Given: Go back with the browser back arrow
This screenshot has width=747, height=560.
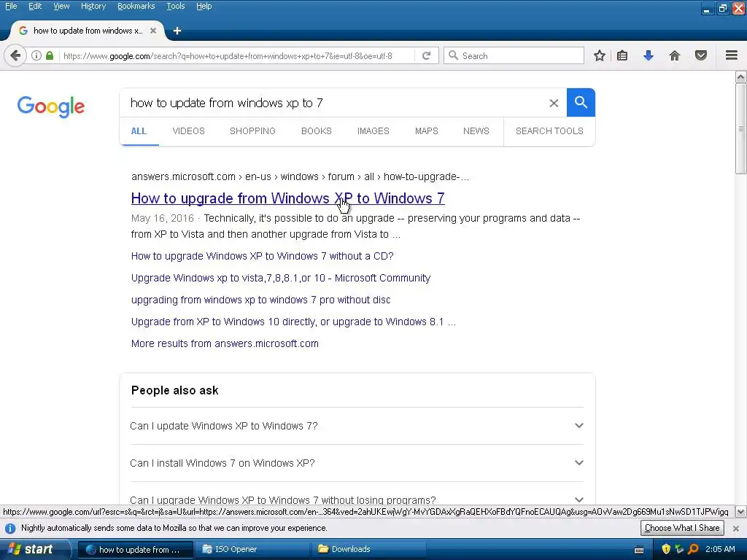Looking at the screenshot, I should (x=15, y=55).
